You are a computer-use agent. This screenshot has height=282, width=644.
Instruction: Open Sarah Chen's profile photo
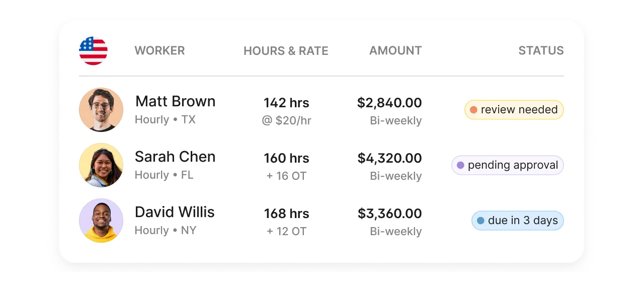[101, 165]
